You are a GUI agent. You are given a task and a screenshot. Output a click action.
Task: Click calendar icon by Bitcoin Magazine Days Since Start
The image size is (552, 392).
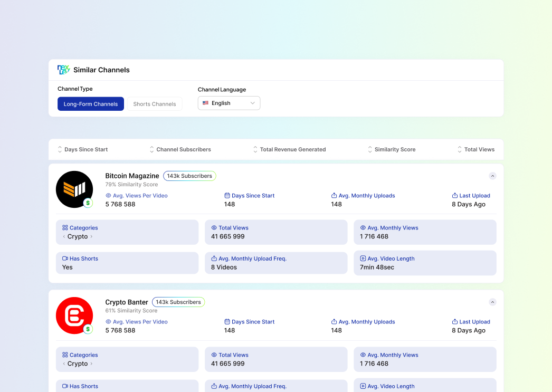[227, 196]
